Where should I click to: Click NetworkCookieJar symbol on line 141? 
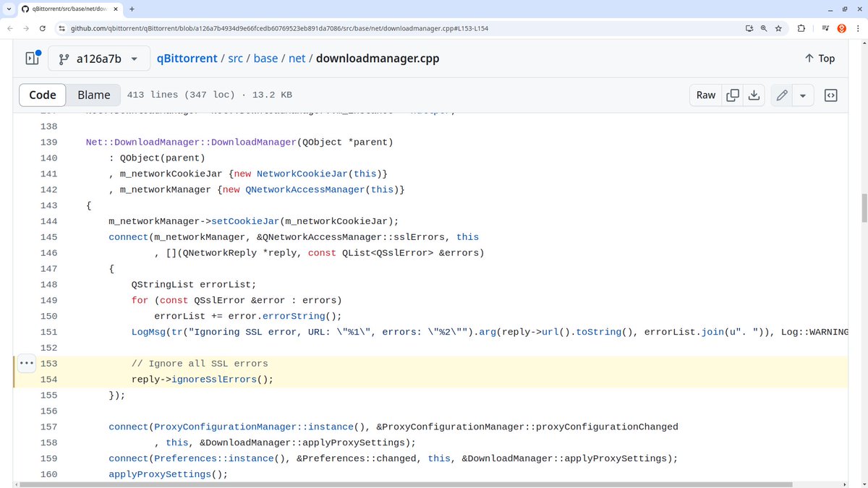click(x=302, y=174)
